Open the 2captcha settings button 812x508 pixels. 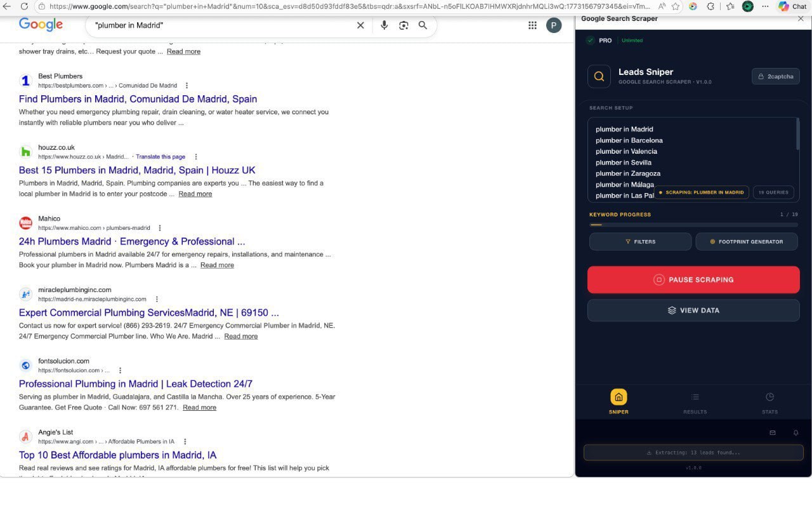coord(776,76)
